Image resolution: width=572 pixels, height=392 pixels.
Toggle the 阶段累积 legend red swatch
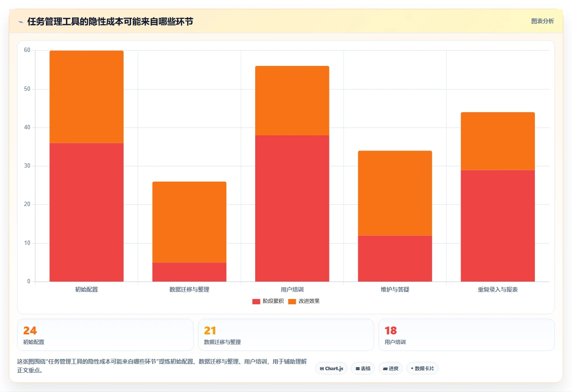click(256, 302)
